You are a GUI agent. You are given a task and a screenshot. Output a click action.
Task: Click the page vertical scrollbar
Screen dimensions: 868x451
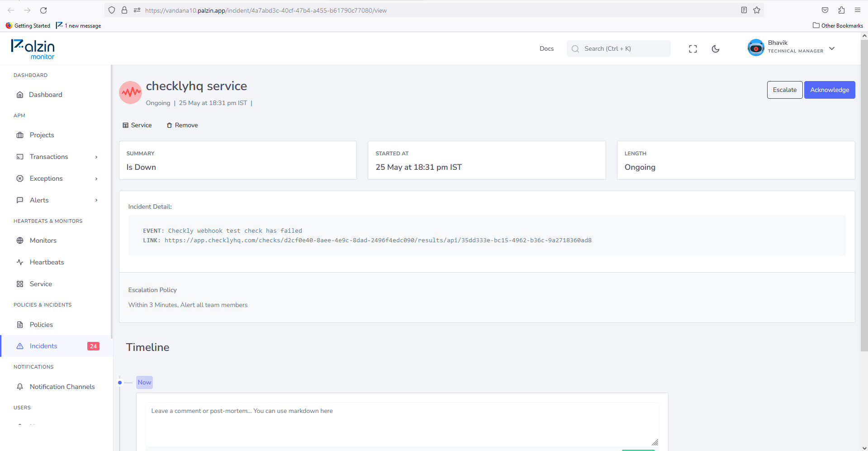pyautogui.click(x=864, y=195)
